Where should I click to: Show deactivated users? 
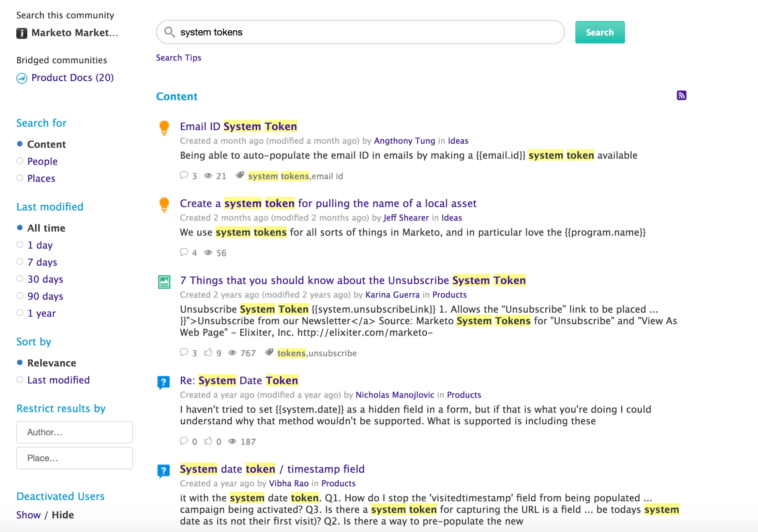pos(28,515)
